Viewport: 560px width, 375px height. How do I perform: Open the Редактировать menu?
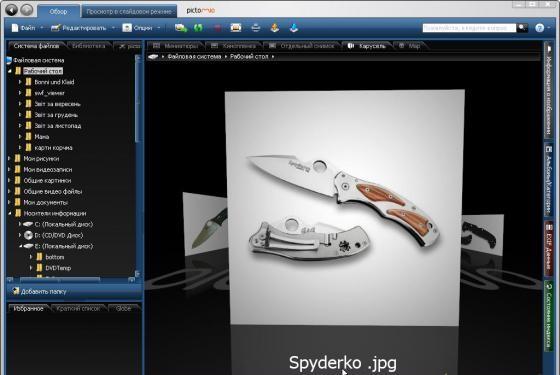click(79, 28)
